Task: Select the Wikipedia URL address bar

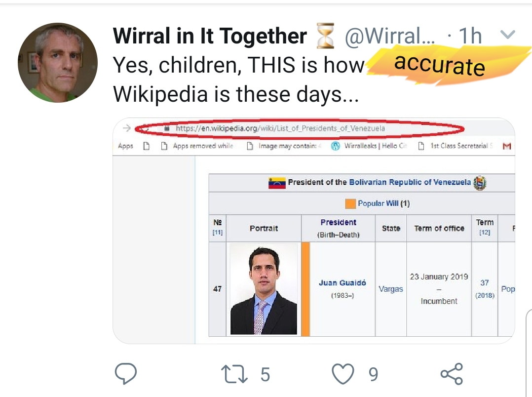Action: coord(281,129)
